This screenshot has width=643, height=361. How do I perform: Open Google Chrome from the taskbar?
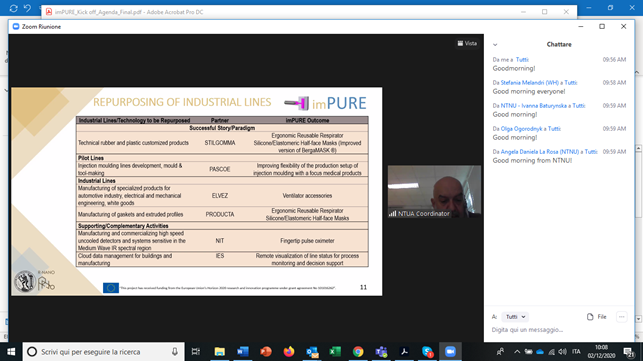click(358, 352)
